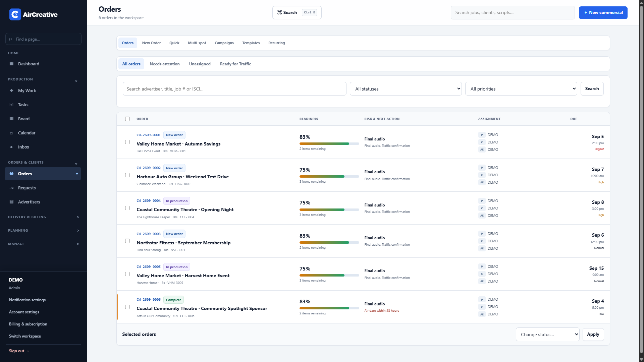Switch to the Templates tab
The height and width of the screenshot is (362, 644).
[x=251, y=43]
